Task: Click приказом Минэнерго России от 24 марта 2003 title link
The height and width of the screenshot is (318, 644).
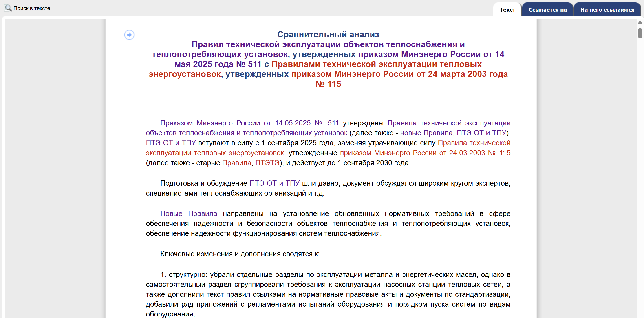Action: coord(399,74)
